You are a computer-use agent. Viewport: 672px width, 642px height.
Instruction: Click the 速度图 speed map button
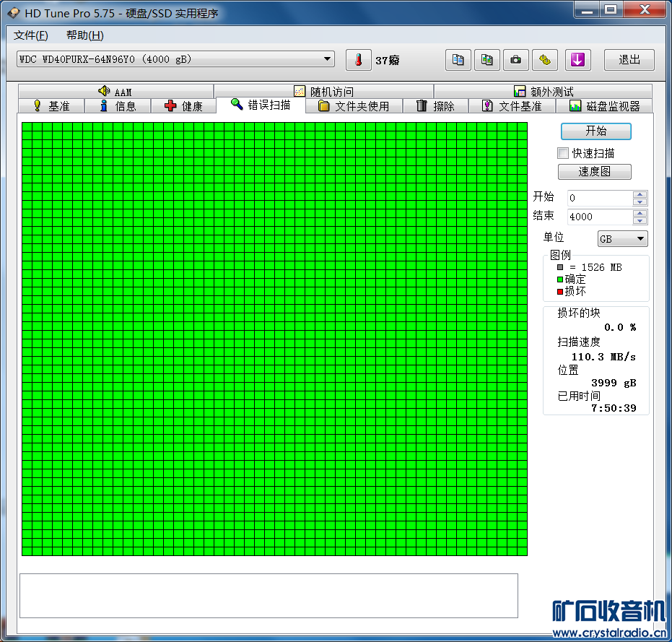pos(595,172)
